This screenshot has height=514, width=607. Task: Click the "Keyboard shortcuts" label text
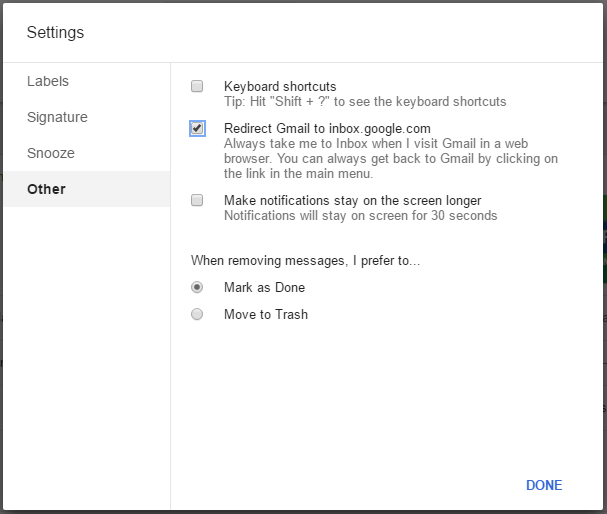280,87
